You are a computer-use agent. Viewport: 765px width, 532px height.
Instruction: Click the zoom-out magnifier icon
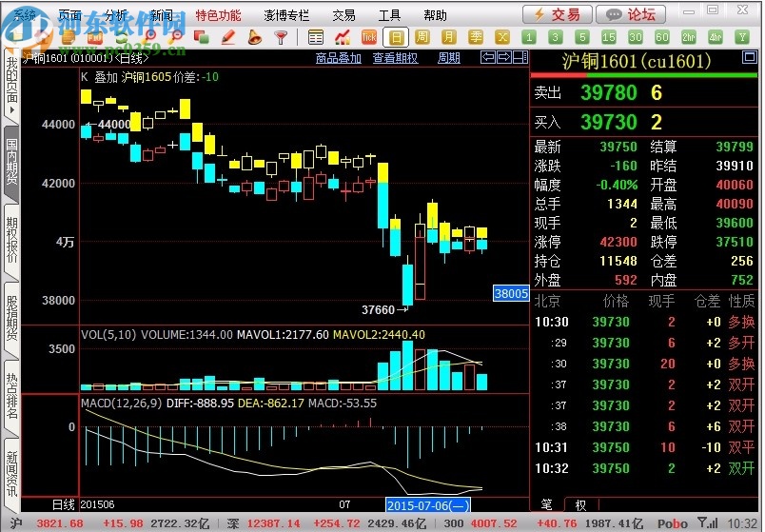pos(177,37)
